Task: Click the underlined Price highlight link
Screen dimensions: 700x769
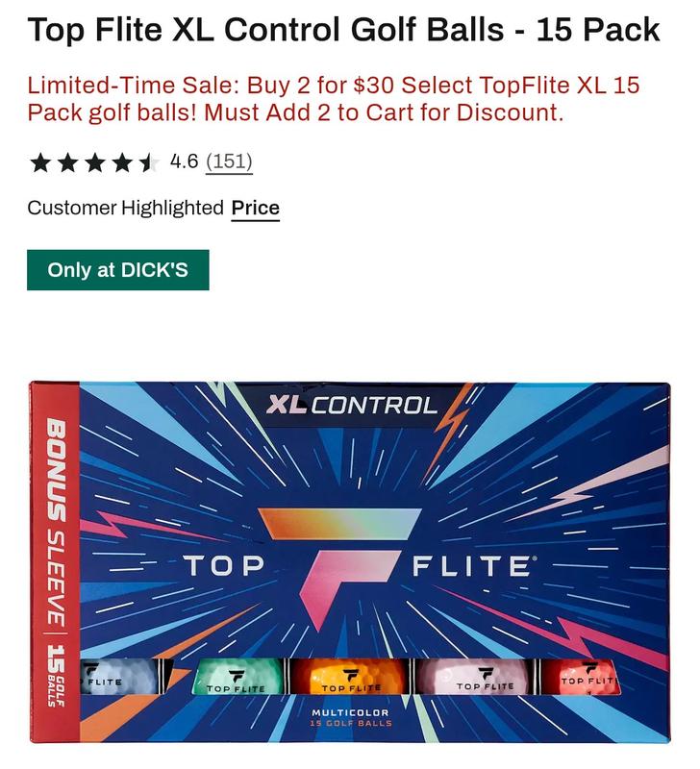Action: tap(256, 207)
